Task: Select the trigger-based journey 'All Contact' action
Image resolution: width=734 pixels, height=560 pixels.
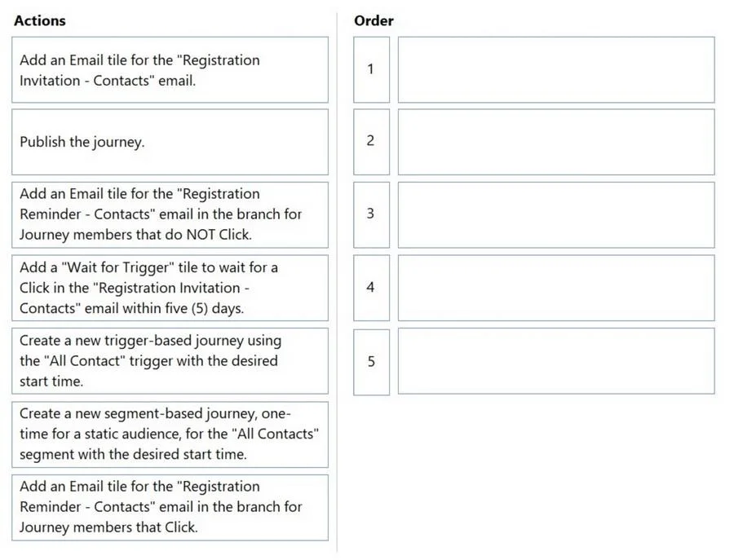Action: 170,361
